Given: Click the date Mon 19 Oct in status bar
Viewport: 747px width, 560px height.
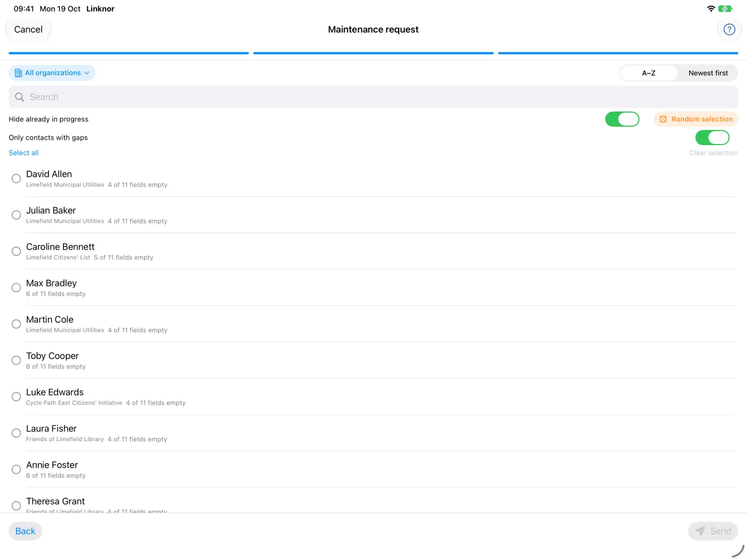Looking at the screenshot, I should [x=60, y=9].
